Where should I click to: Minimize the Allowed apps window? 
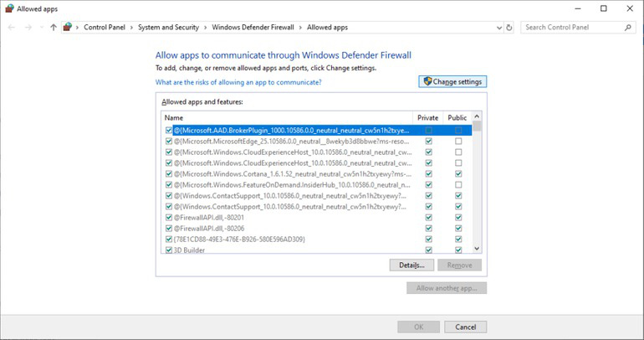[578, 8]
